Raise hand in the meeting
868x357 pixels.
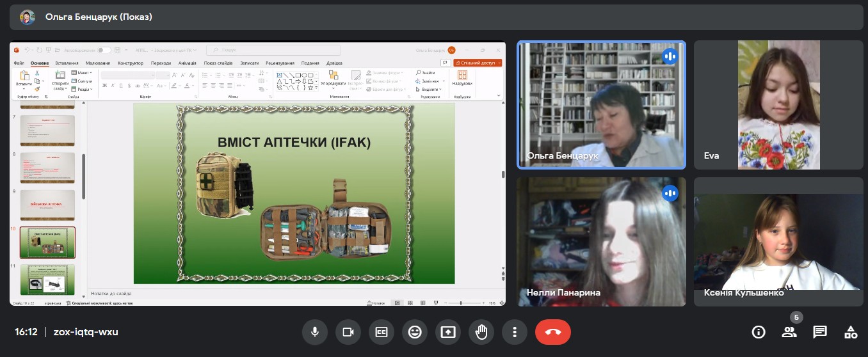pos(481,332)
